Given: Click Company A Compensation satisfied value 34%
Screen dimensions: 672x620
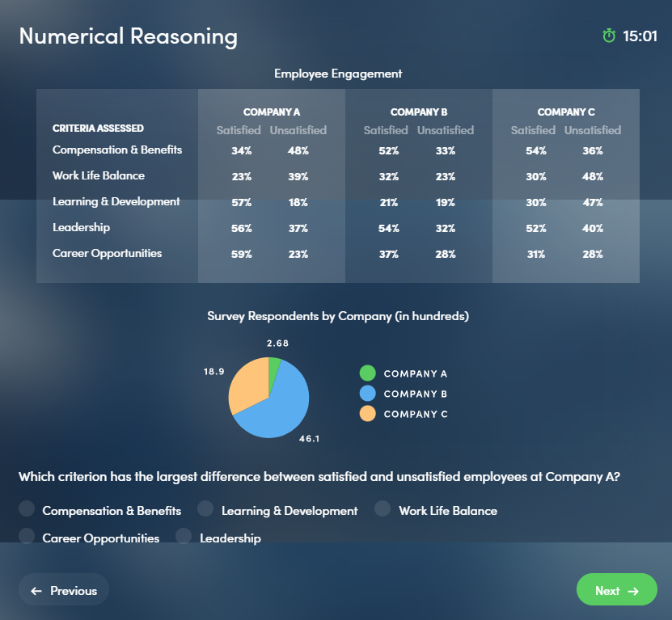Looking at the screenshot, I should (242, 151).
